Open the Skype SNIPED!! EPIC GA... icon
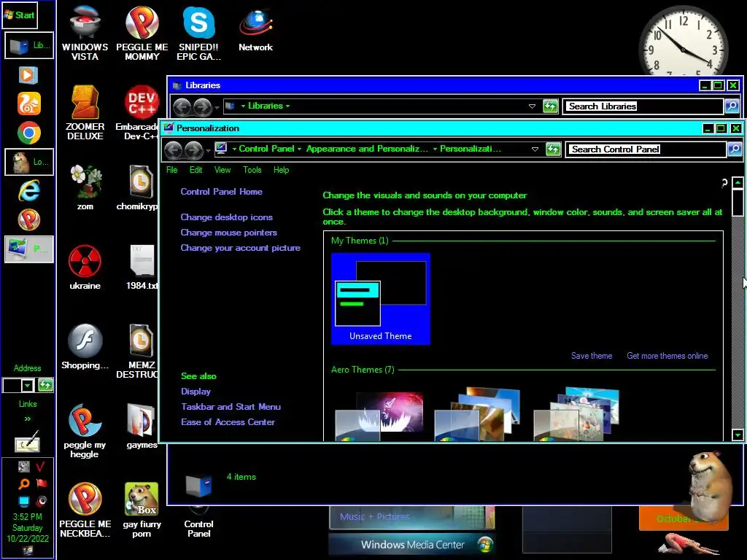Screen dimensions: 747x560 (198, 34)
